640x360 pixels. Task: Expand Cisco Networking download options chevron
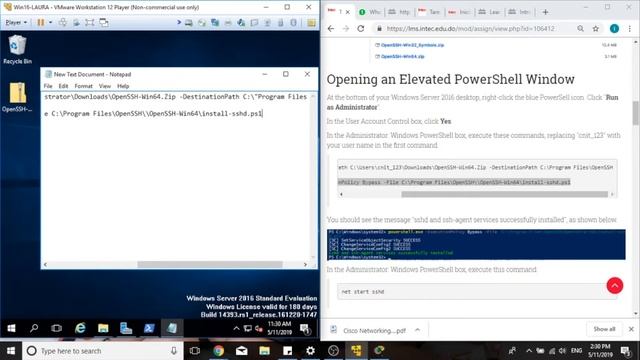point(417,330)
